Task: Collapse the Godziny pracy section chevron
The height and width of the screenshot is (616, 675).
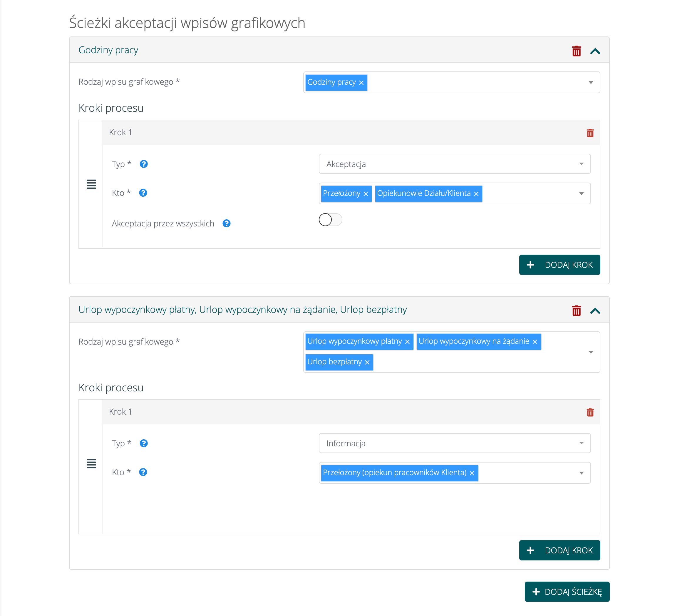Action: pyautogui.click(x=595, y=51)
